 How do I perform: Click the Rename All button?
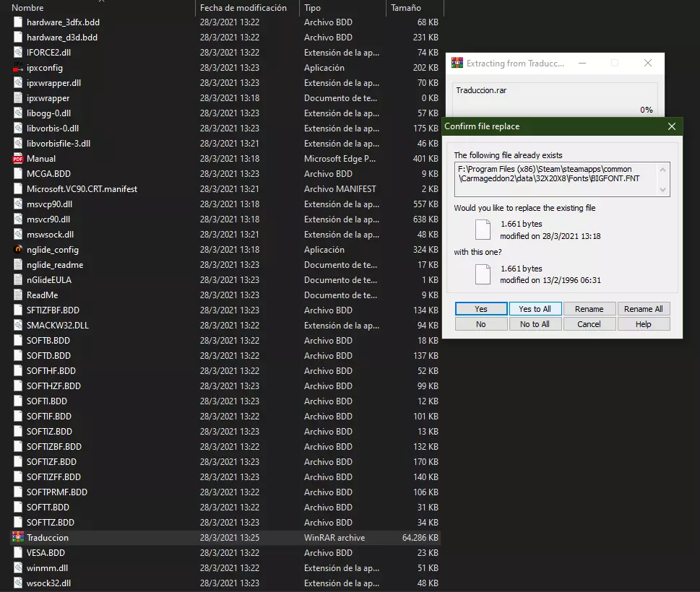click(x=644, y=309)
